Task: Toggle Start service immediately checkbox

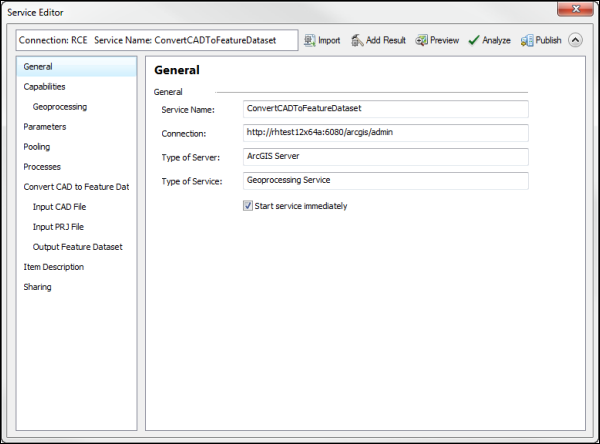Action: pos(248,206)
